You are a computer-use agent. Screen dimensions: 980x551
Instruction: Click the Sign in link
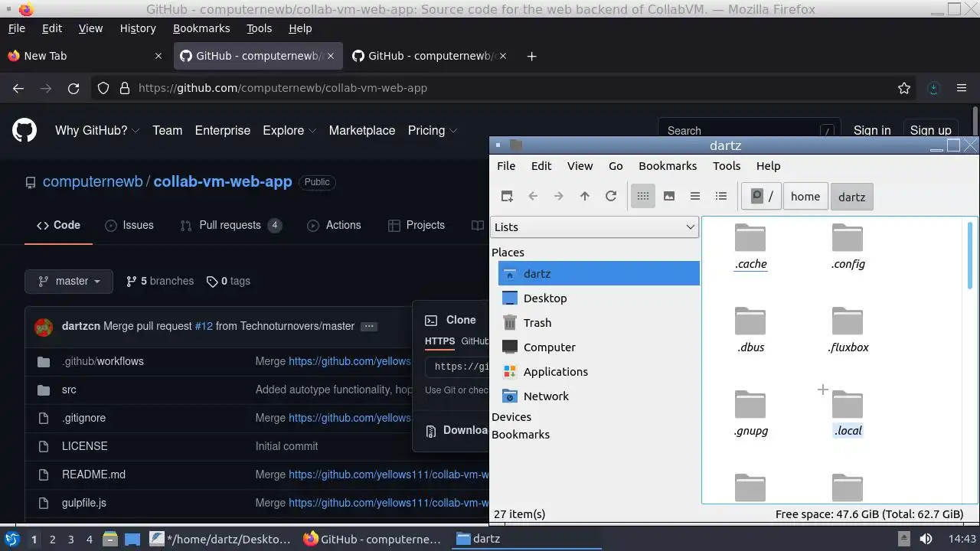[x=872, y=130]
